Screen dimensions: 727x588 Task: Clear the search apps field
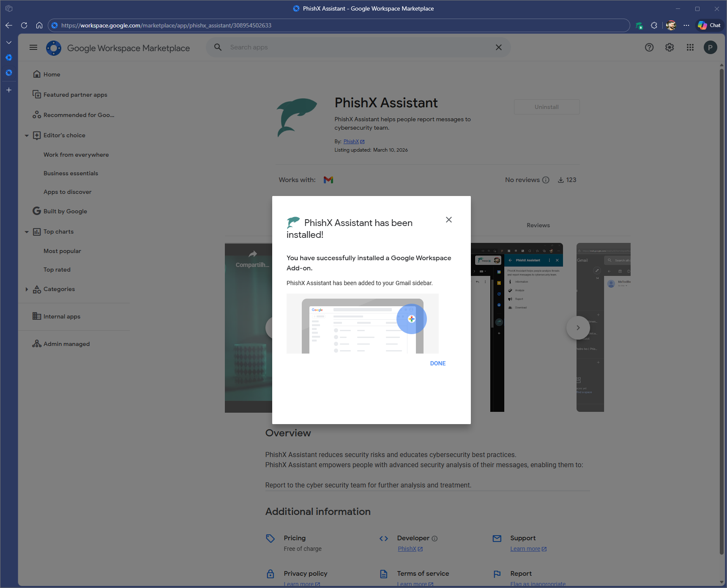(x=498, y=47)
